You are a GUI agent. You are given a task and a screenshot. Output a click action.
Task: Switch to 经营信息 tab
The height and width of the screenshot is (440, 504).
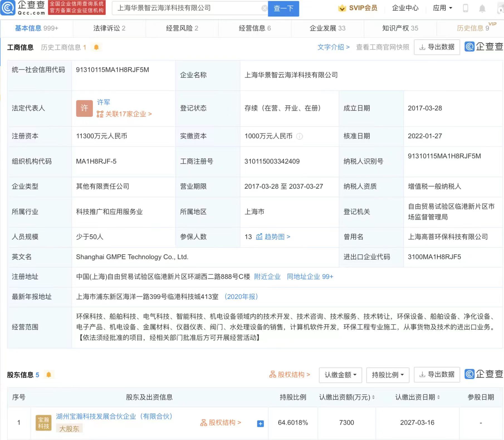(x=255, y=28)
